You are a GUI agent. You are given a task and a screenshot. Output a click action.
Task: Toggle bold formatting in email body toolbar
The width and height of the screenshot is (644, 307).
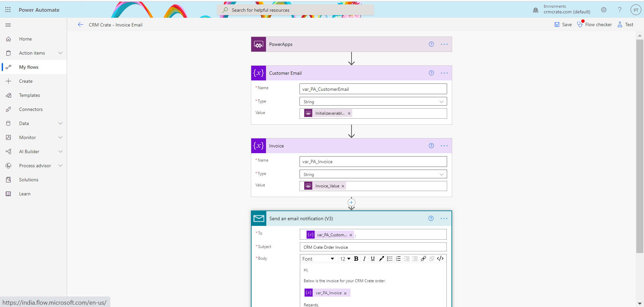point(356,258)
